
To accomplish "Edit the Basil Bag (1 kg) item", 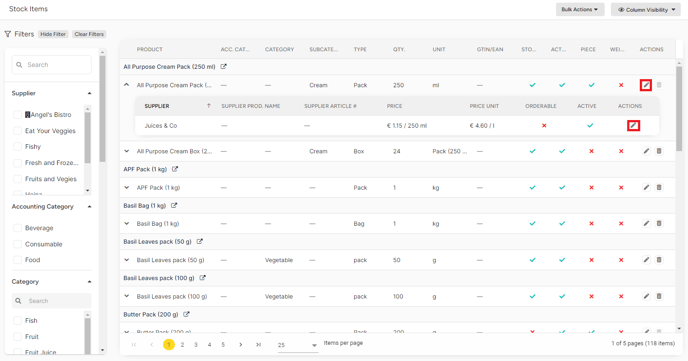I will (x=646, y=223).
